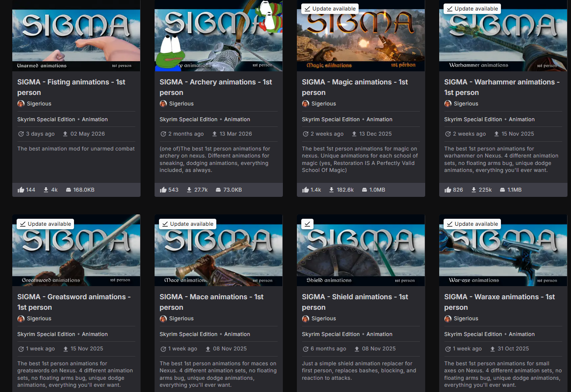Select Skyrim Special Edition link on Shield card
The height and width of the screenshot is (392, 571).
[331, 334]
